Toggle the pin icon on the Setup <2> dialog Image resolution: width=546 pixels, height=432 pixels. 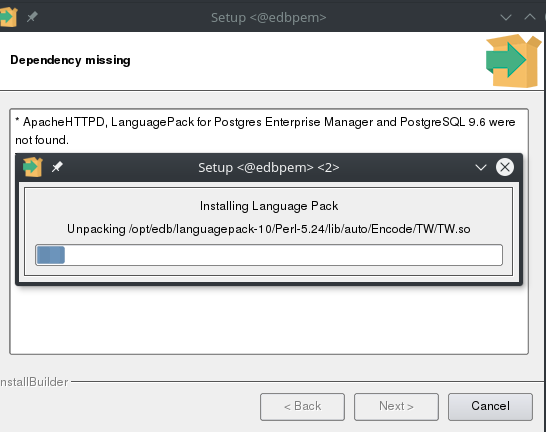click(57, 167)
